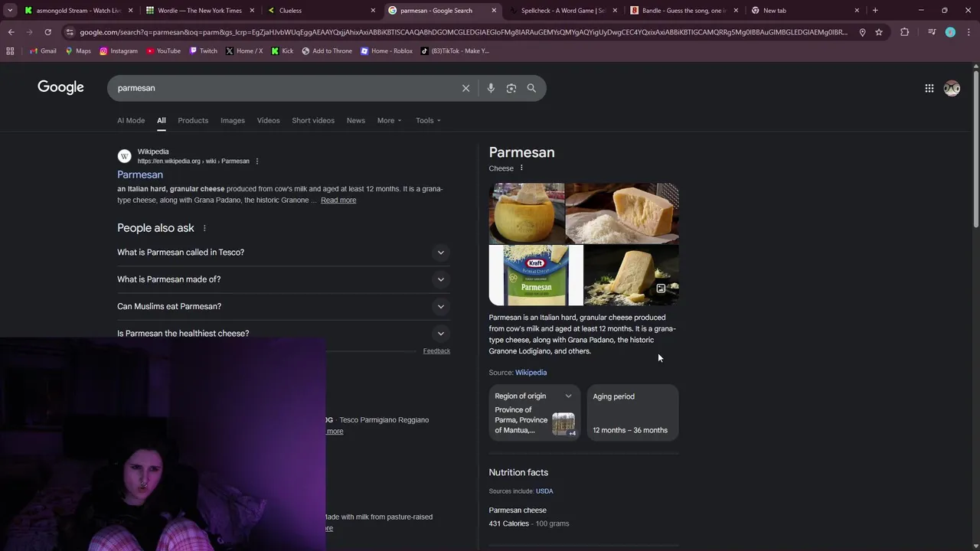This screenshot has width=980, height=551.
Task: Open the YouTube bookmark
Action: [163, 51]
